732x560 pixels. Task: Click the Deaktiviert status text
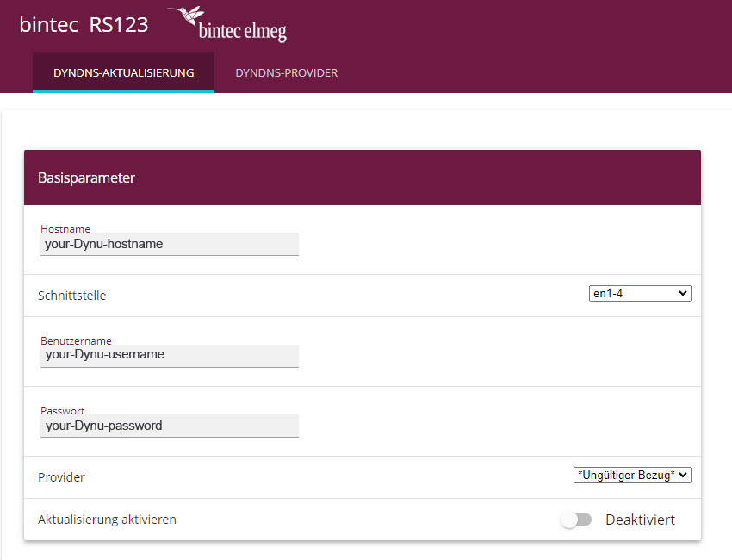[x=640, y=520]
